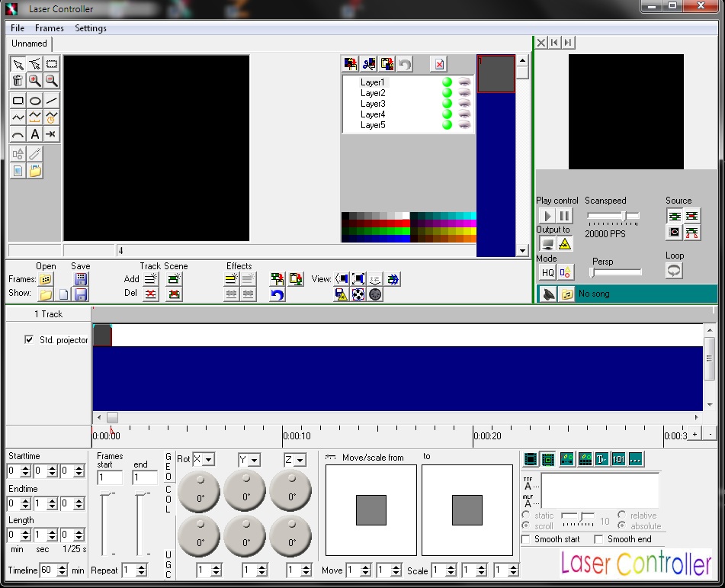This screenshot has width=725, height=588.
Task: Toggle the Std. projector checkbox
Action: [29, 340]
